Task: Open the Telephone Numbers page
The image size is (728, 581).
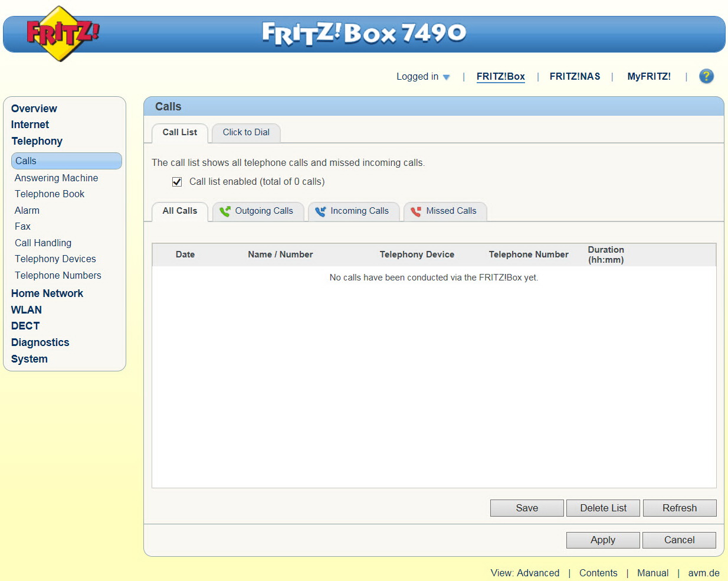Action: [58, 275]
